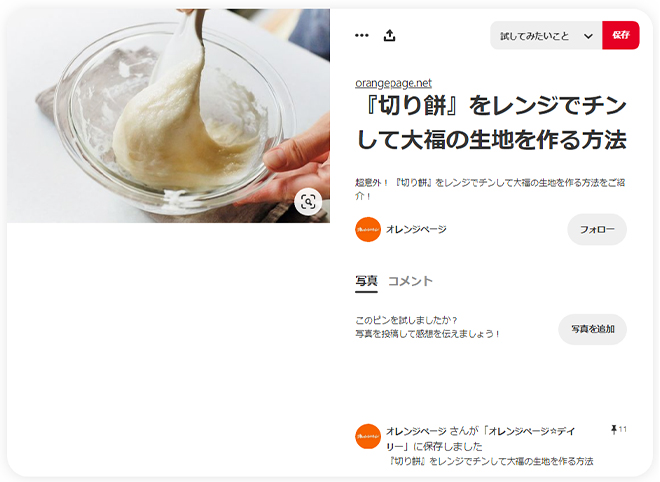
Task: Click the share upload icon
Action: point(390,35)
